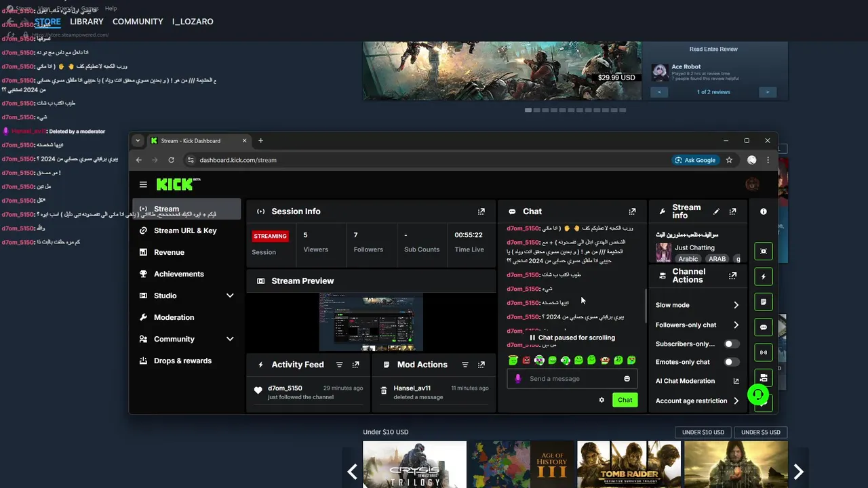Image resolution: width=868 pixels, height=488 pixels.
Task: Go to previous Steam review arrow
Action: (659, 92)
